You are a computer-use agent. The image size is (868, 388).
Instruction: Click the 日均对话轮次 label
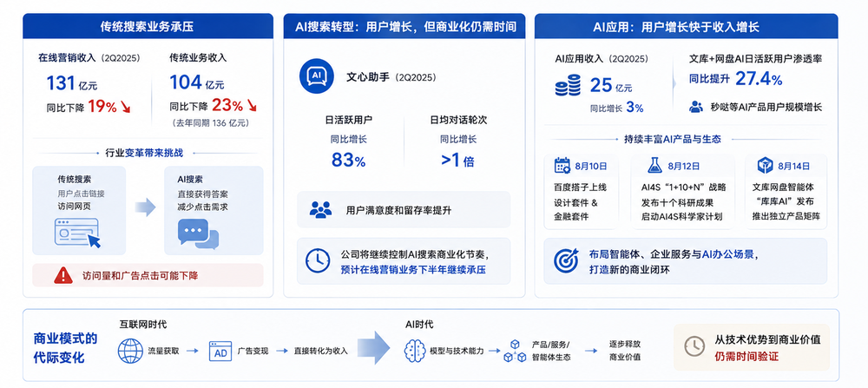(x=458, y=120)
